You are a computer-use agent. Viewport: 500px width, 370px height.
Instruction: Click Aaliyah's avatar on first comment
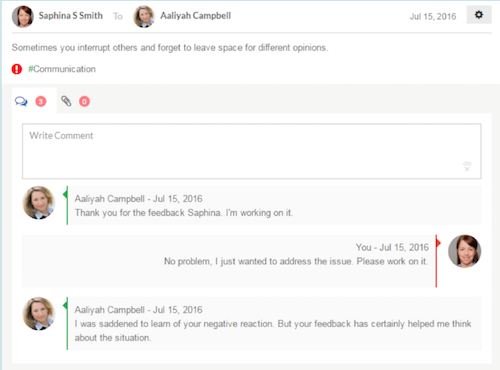(39, 203)
